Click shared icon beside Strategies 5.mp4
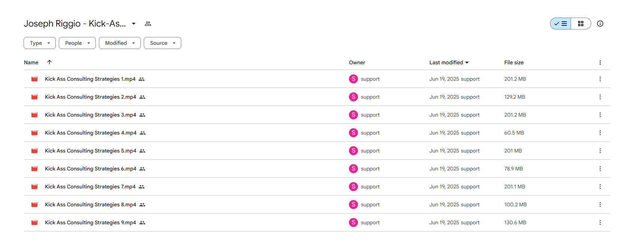The width and height of the screenshot is (644, 252). click(142, 151)
